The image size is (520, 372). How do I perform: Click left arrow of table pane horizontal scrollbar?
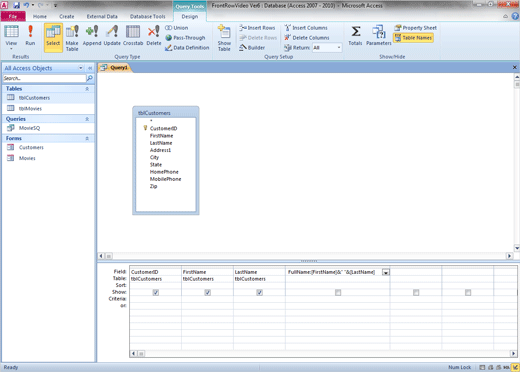coord(101,256)
